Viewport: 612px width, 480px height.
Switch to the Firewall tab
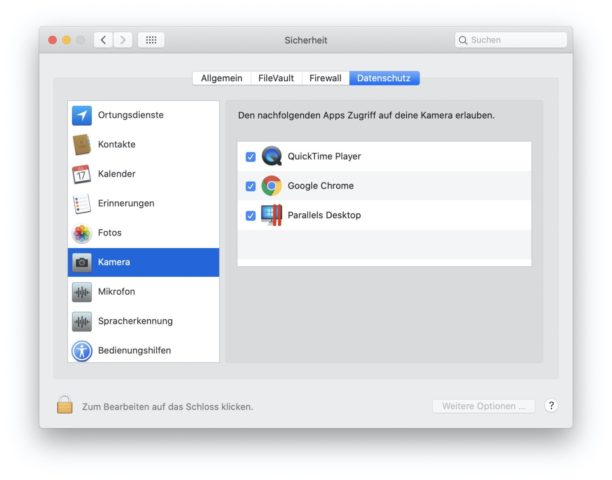point(325,78)
